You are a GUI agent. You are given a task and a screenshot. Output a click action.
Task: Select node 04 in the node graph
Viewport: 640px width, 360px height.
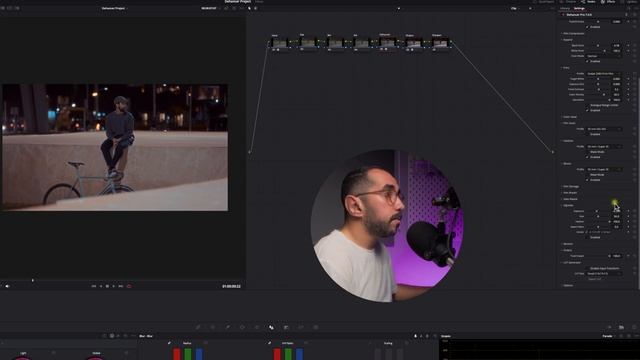tap(362, 42)
